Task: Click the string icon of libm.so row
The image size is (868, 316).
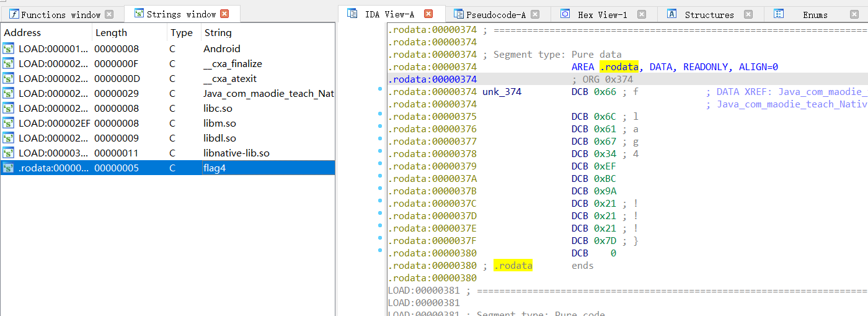Action: [x=9, y=123]
